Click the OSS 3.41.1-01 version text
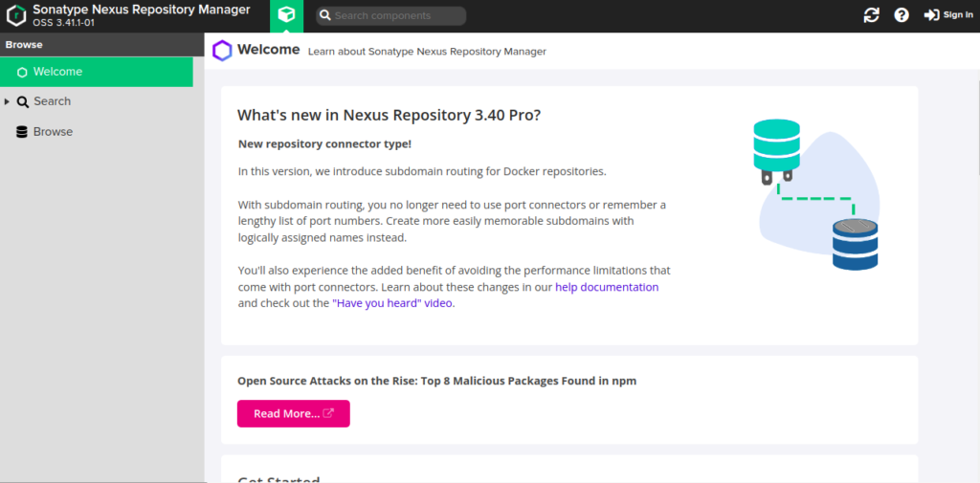The height and width of the screenshot is (483, 980). pyautogui.click(x=63, y=23)
